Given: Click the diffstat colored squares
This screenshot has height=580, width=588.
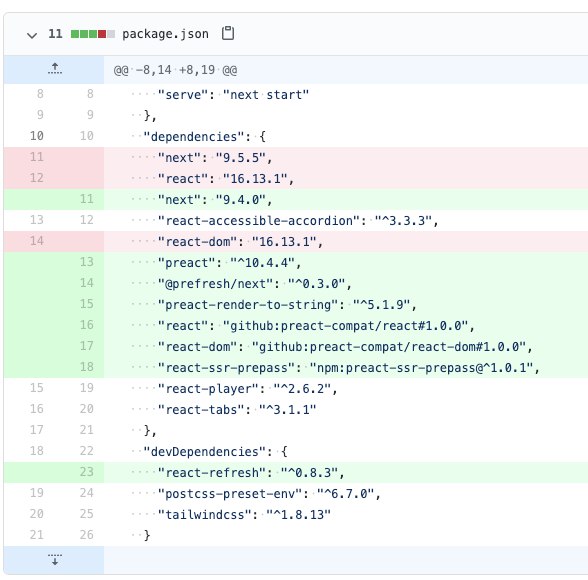Looking at the screenshot, I should [93, 34].
